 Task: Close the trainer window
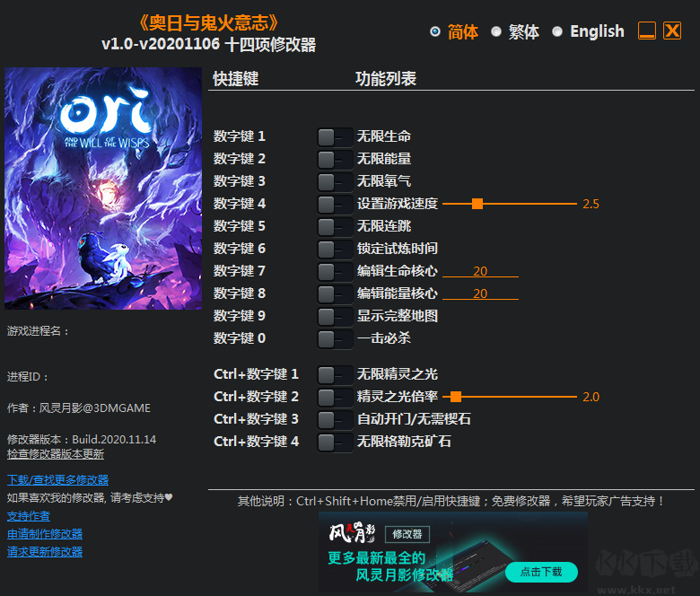(x=672, y=31)
